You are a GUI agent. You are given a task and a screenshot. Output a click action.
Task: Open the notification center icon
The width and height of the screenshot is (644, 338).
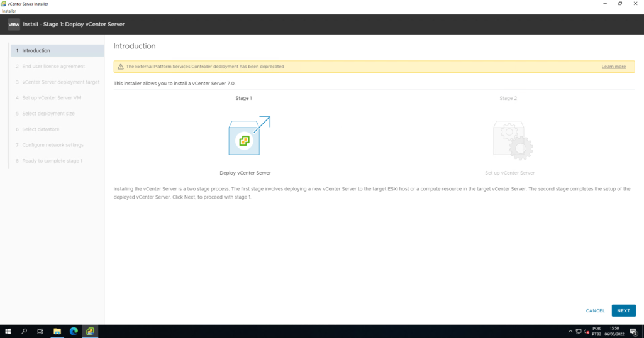tap(634, 332)
